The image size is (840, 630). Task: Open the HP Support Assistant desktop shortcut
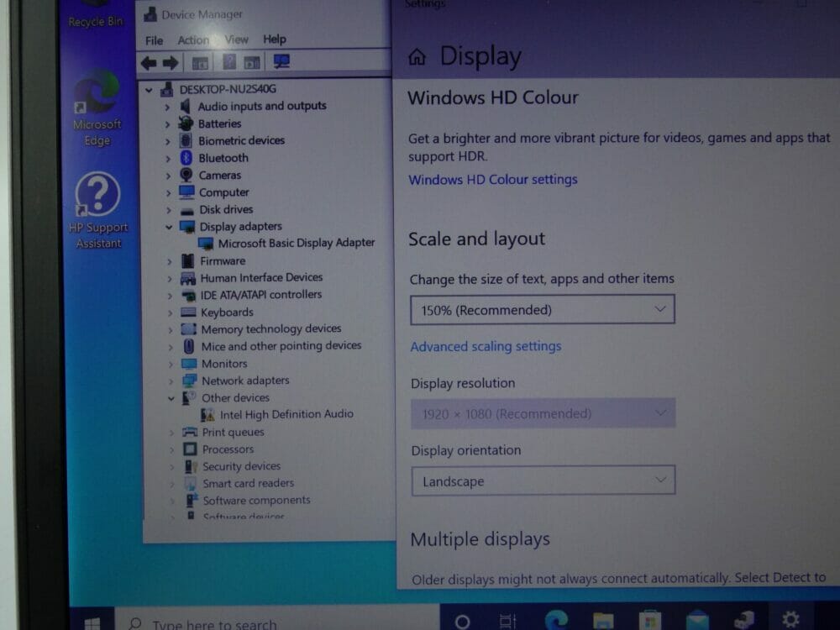click(98, 211)
